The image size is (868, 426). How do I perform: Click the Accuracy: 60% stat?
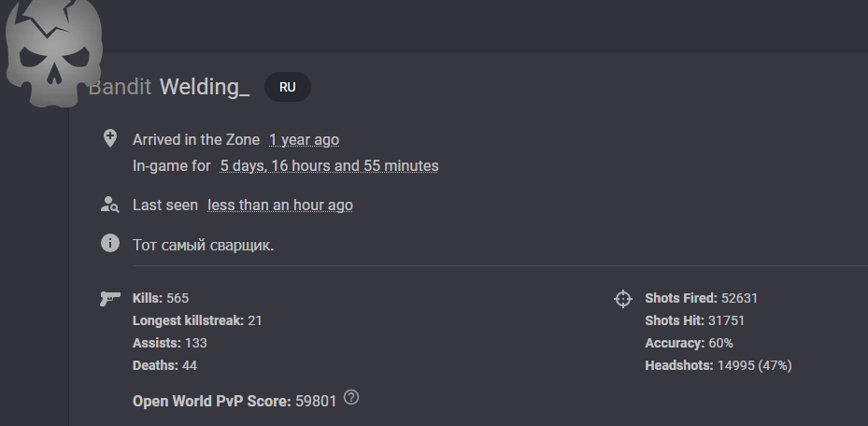689,343
